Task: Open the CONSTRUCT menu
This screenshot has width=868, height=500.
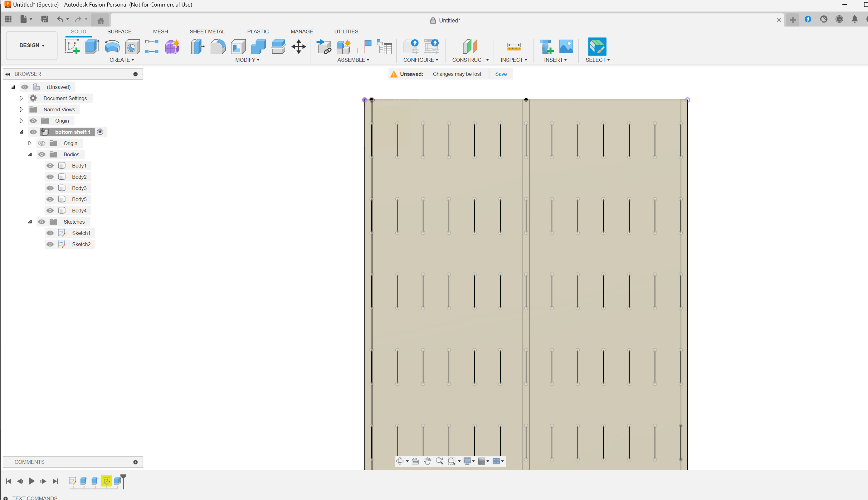Action: pyautogui.click(x=470, y=60)
